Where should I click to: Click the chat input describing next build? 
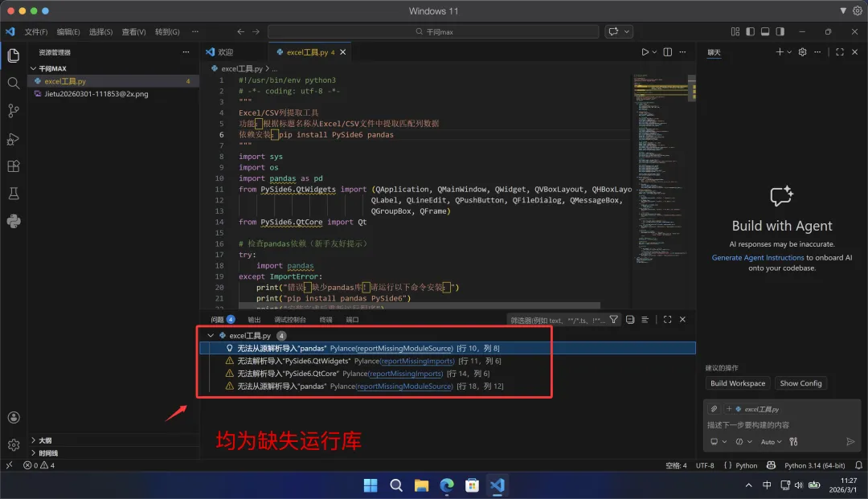click(x=782, y=425)
